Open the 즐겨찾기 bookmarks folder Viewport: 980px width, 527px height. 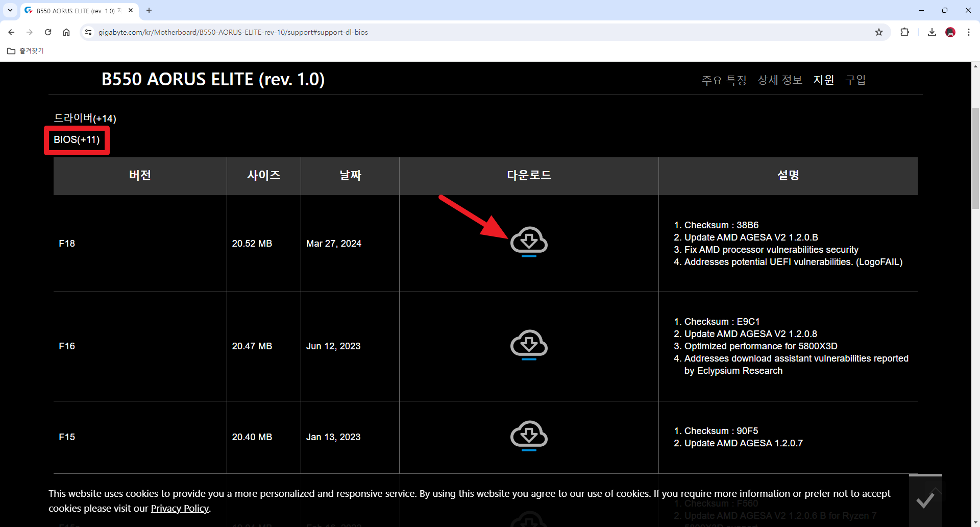[26, 51]
